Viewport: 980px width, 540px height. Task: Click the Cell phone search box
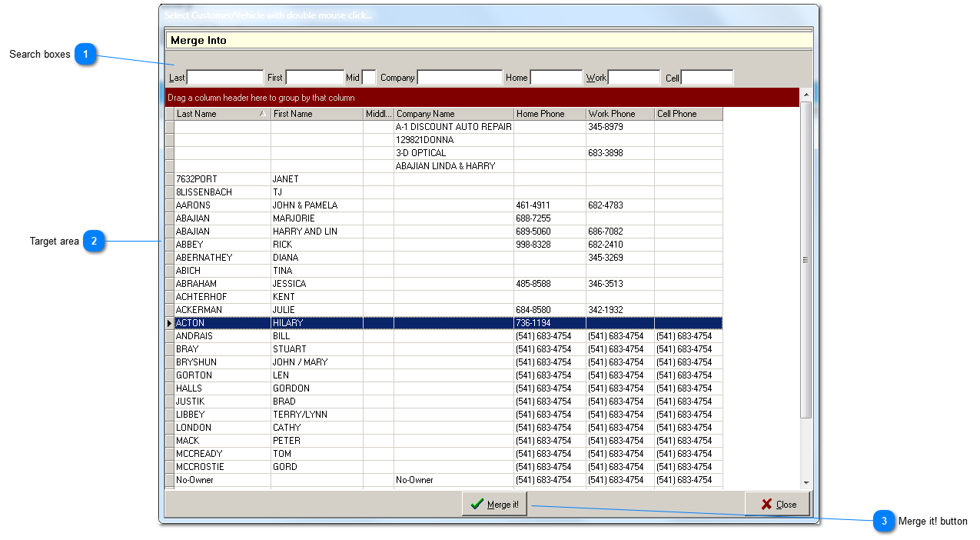point(707,76)
